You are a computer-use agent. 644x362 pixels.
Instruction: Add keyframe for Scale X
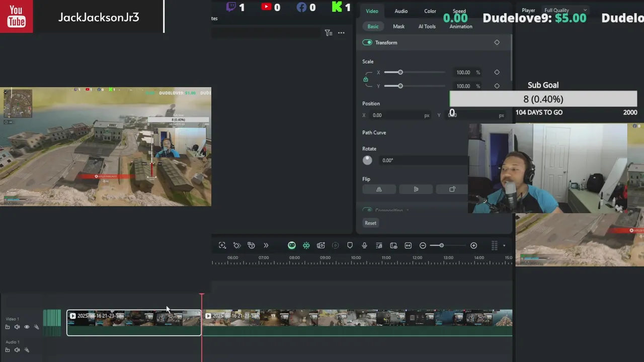click(x=497, y=72)
